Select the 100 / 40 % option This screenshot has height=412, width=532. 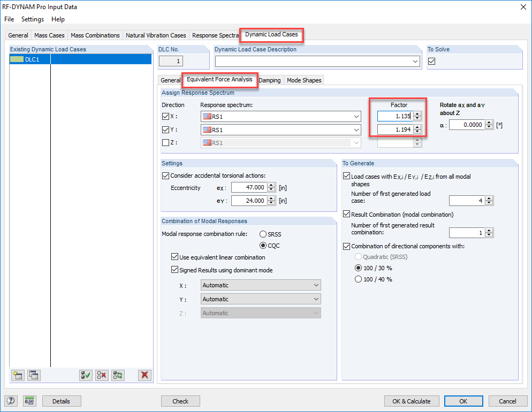(x=358, y=279)
